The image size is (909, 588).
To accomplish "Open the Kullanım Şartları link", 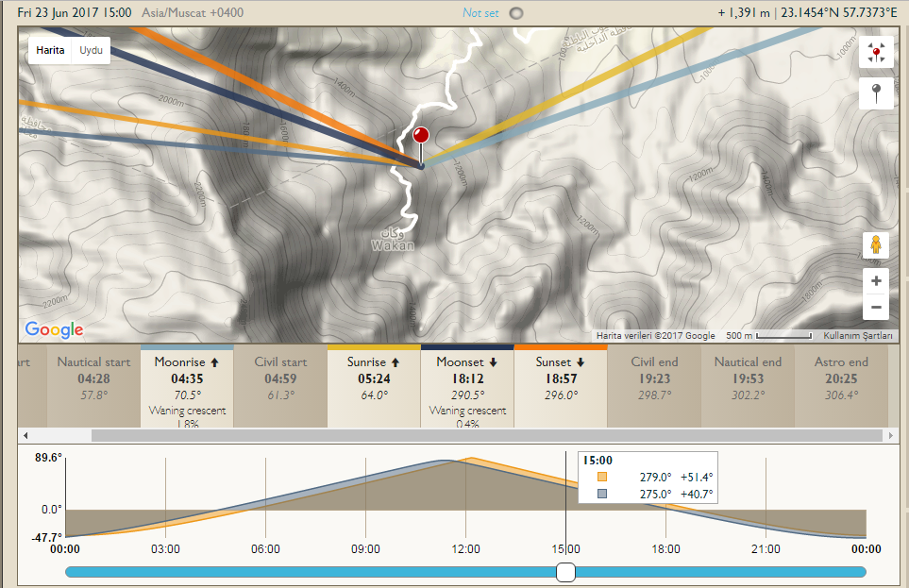I will tap(857, 335).
